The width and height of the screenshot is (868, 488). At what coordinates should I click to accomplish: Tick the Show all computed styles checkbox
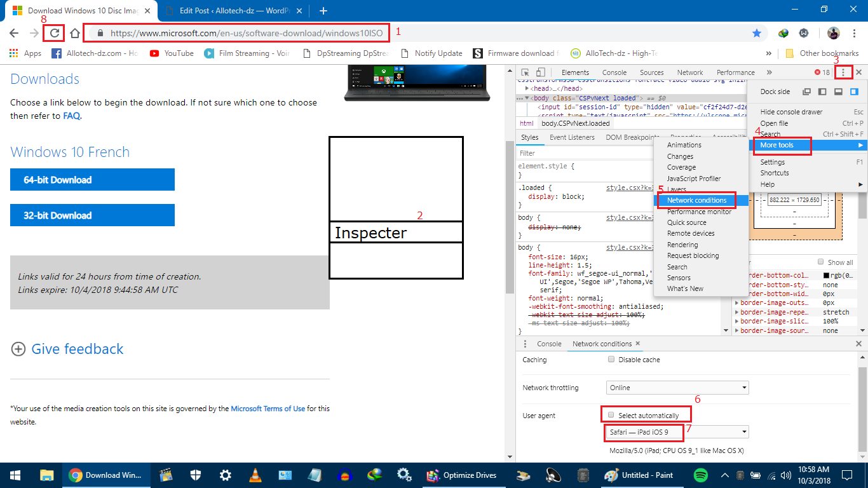pyautogui.click(x=822, y=262)
